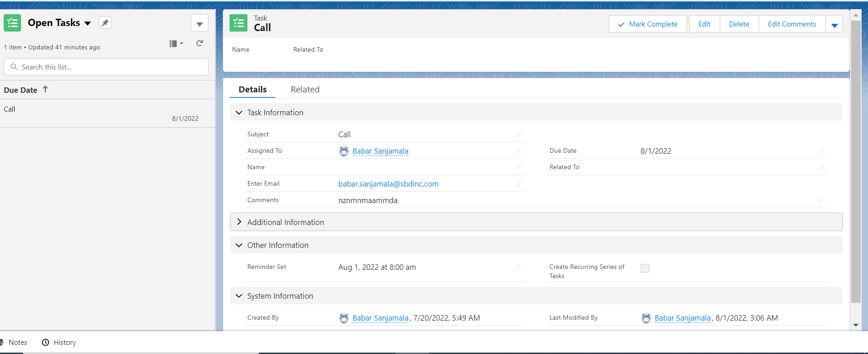Click the pencil icon to edit Subject
868x354 pixels.
tap(519, 134)
